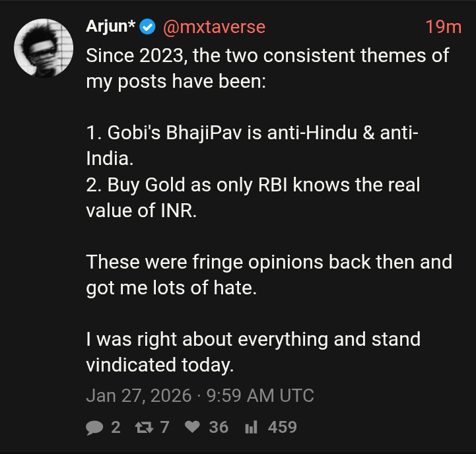Viewport: 476px width, 454px height.
Task: Open Arjun's profile picture
Action: 44,46
